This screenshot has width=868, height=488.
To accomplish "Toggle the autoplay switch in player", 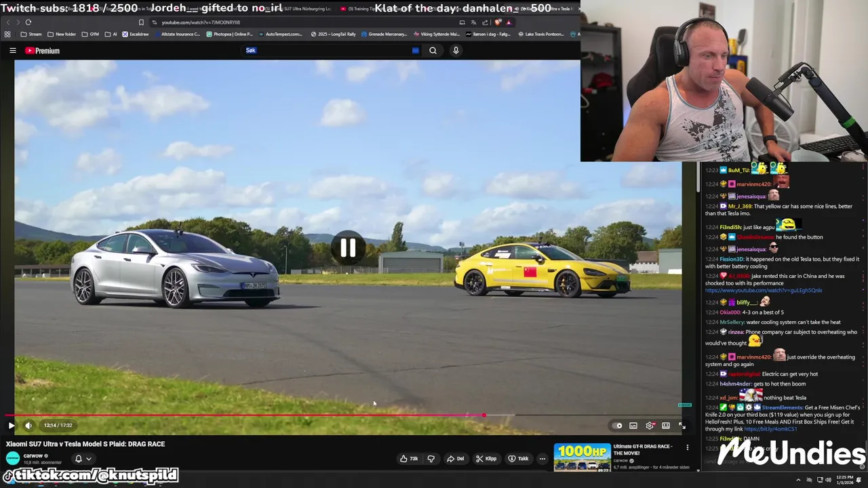I will (x=618, y=426).
